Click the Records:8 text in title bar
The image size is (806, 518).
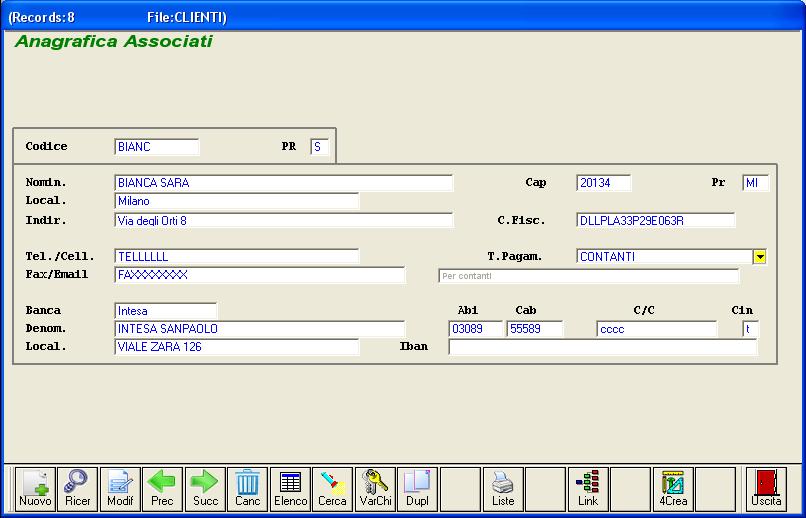(42, 17)
